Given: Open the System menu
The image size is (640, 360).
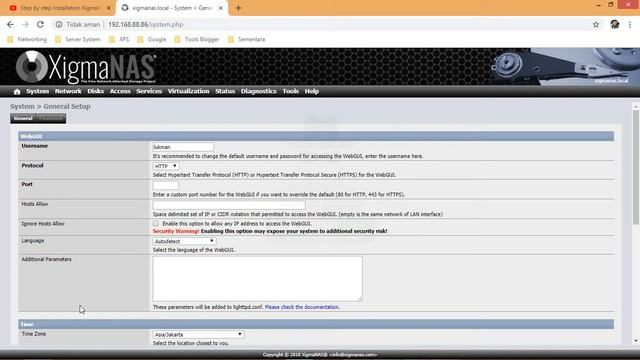Looking at the screenshot, I should [38, 91].
